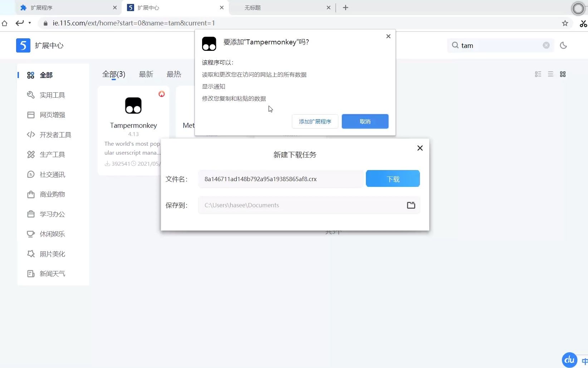Click the lock icon beside the URL

coord(45,23)
